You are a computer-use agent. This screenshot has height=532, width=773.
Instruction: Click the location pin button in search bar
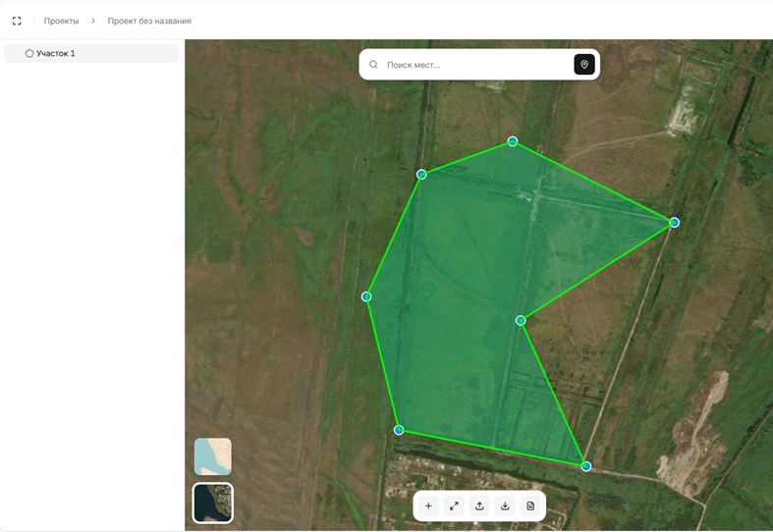(x=584, y=65)
